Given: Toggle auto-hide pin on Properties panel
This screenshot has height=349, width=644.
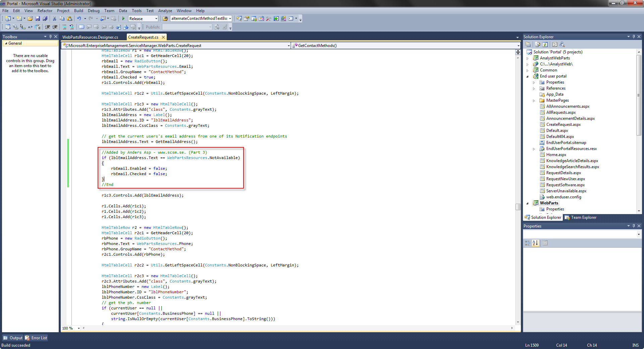Looking at the screenshot, I should 634,226.
